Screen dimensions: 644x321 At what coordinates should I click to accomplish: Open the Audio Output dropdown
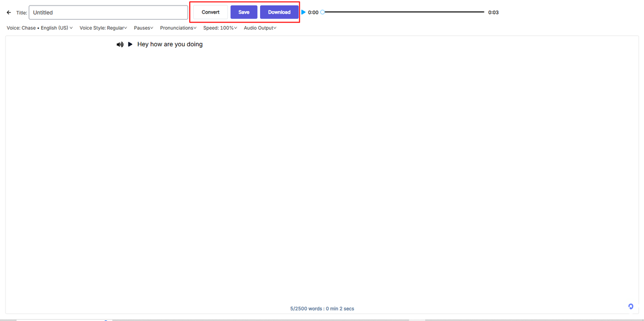tap(260, 28)
